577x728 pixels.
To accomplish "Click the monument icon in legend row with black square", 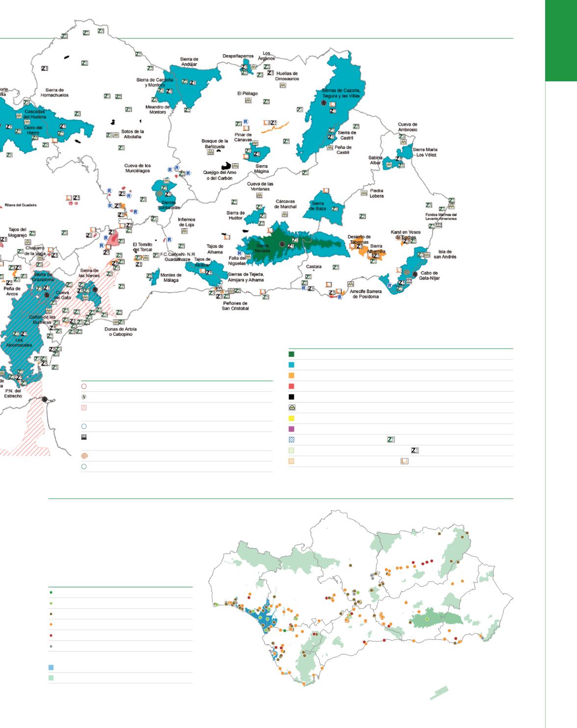I will pos(291,407).
